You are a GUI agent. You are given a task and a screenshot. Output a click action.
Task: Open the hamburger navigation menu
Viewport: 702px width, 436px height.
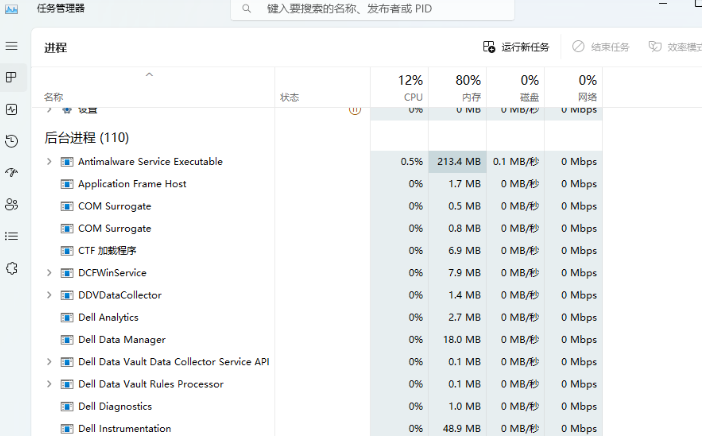(12, 47)
